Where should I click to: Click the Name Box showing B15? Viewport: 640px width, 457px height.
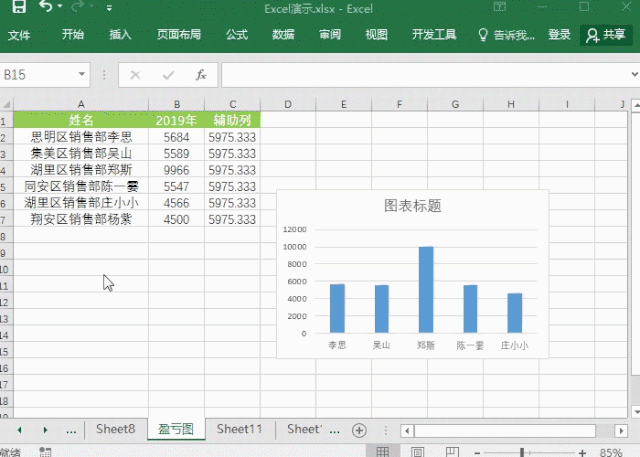point(39,75)
